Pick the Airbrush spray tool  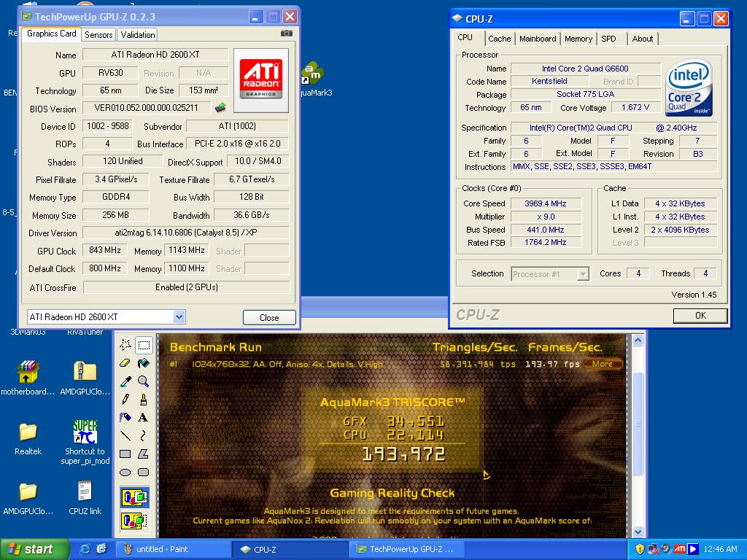125,417
